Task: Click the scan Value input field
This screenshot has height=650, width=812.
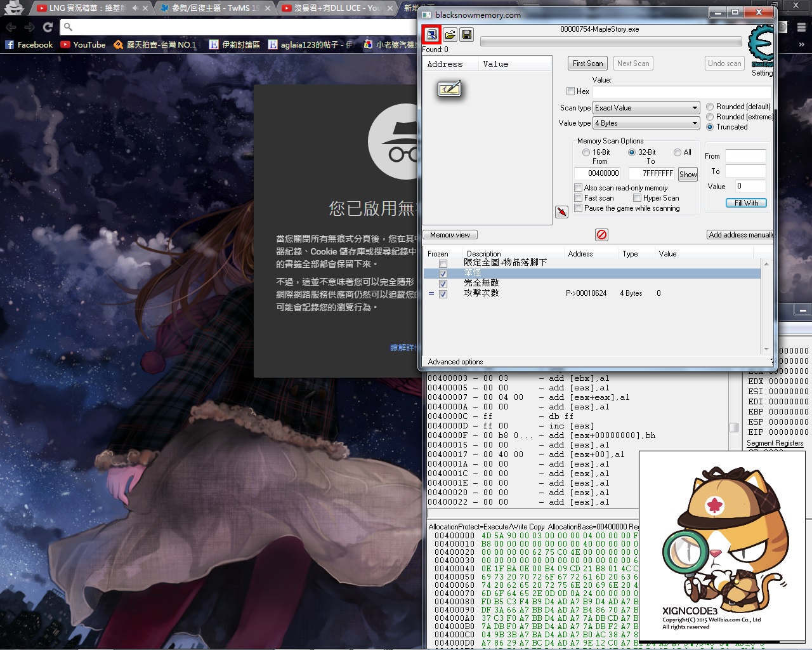Action: click(x=682, y=92)
